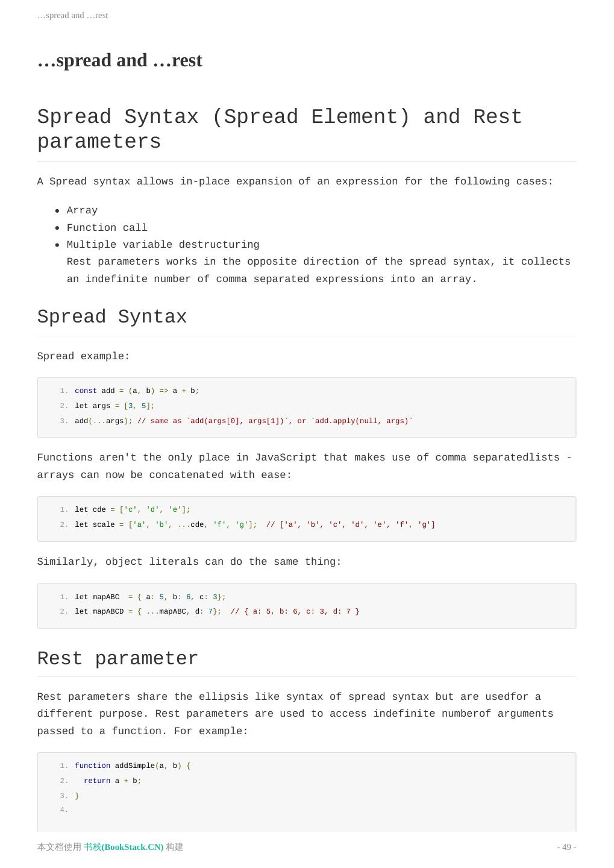Click the 'function addSimple(a, b) {' code line
614x868 pixels.
pos(133,766)
